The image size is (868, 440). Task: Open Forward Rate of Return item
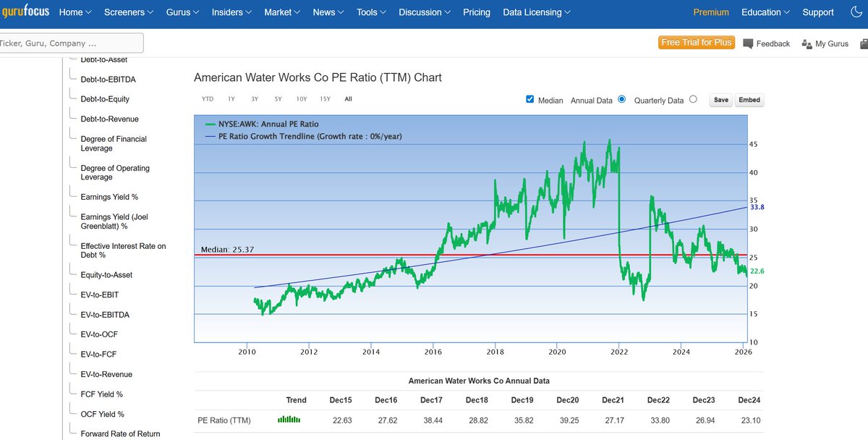click(x=120, y=433)
